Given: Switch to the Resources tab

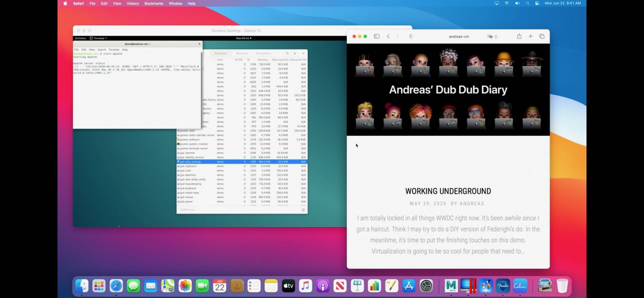Looking at the screenshot, I should (x=242, y=53).
